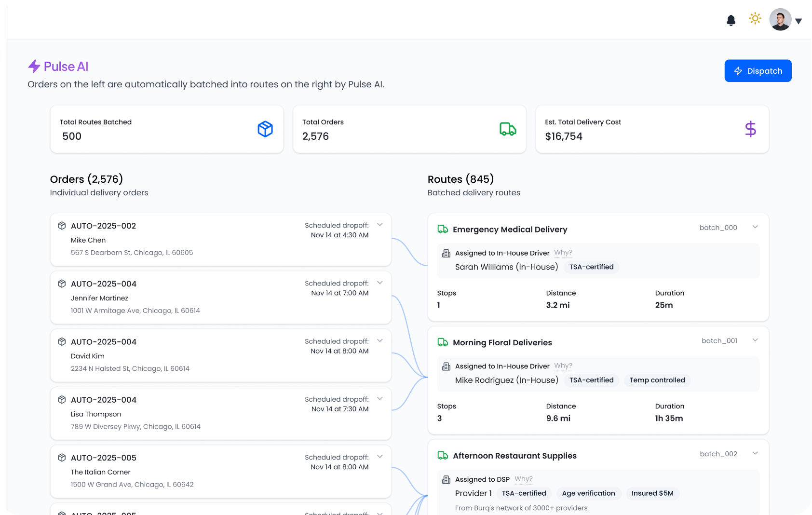The height and width of the screenshot is (515, 812).
Task: Click the building icon by Assigned to DSP
Action: pyautogui.click(x=447, y=479)
